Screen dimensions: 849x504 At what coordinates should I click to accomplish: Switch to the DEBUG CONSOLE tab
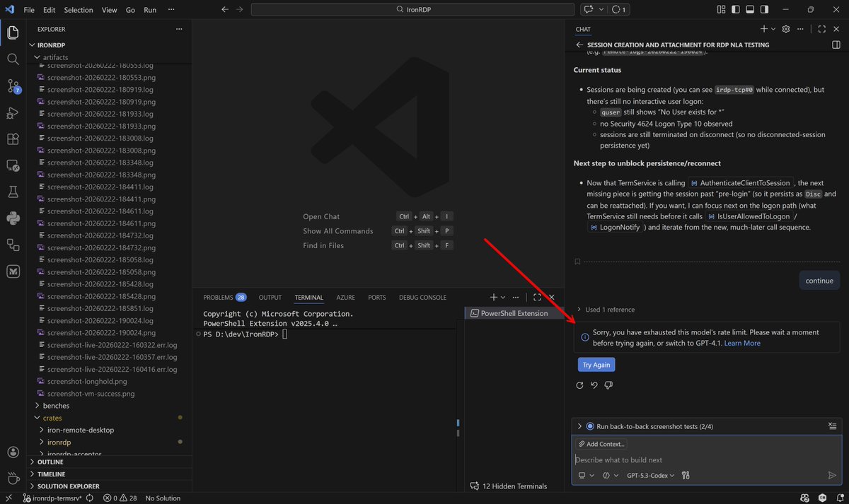click(422, 298)
